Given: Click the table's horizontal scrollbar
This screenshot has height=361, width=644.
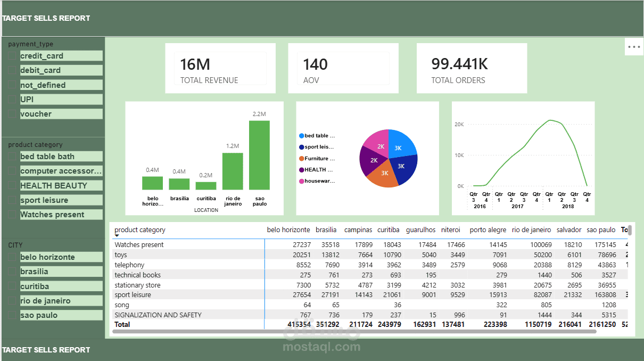Looking at the screenshot, I should click(354, 331).
